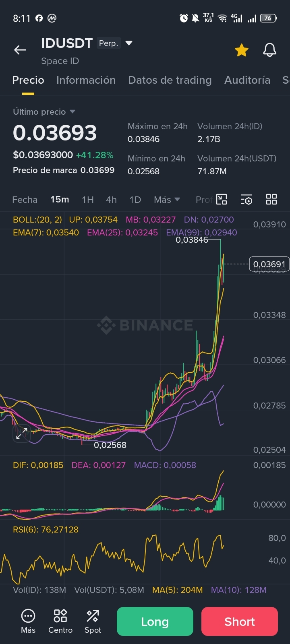Open the chart layout grid icon
Screen dimensions: 290x644
(x=271, y=199)
